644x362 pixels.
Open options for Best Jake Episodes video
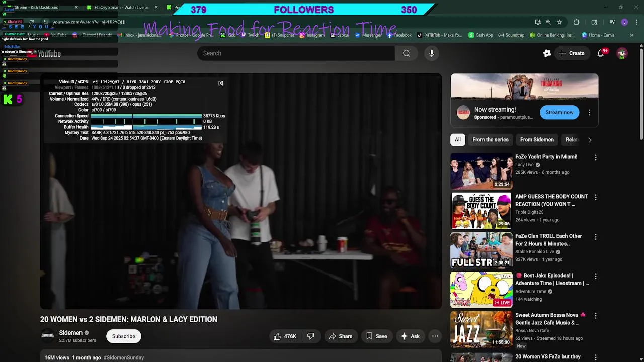click(596, 276)
